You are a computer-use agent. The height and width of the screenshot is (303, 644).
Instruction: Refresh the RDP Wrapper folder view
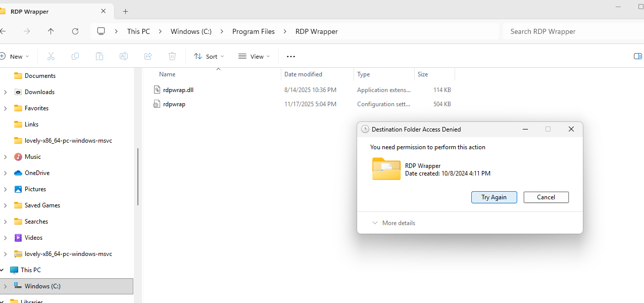coord(75,31)
